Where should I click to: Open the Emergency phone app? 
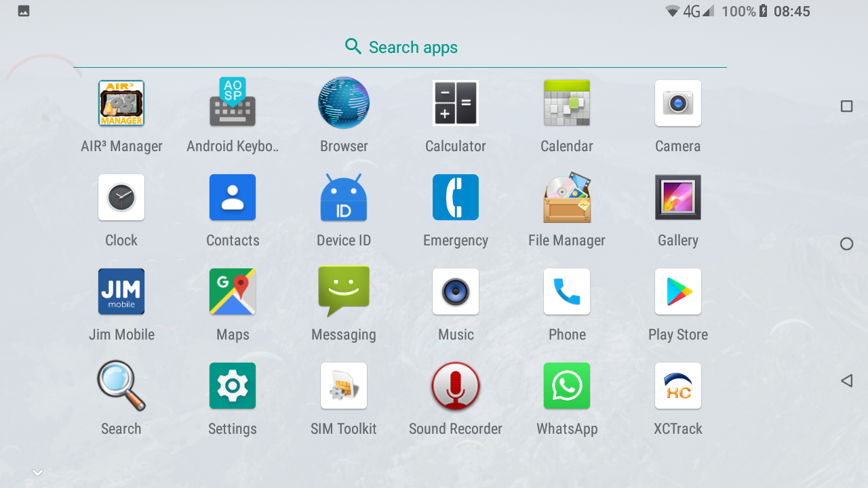(456, 197)
